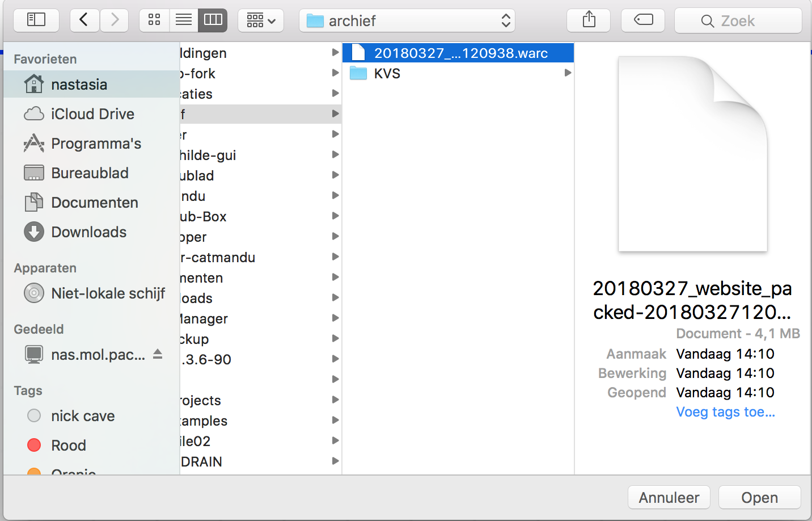The image size is (812, 521).
Task: Select Documenten in the sidebar
Action: pyautogui.click(x=94, y=203)
